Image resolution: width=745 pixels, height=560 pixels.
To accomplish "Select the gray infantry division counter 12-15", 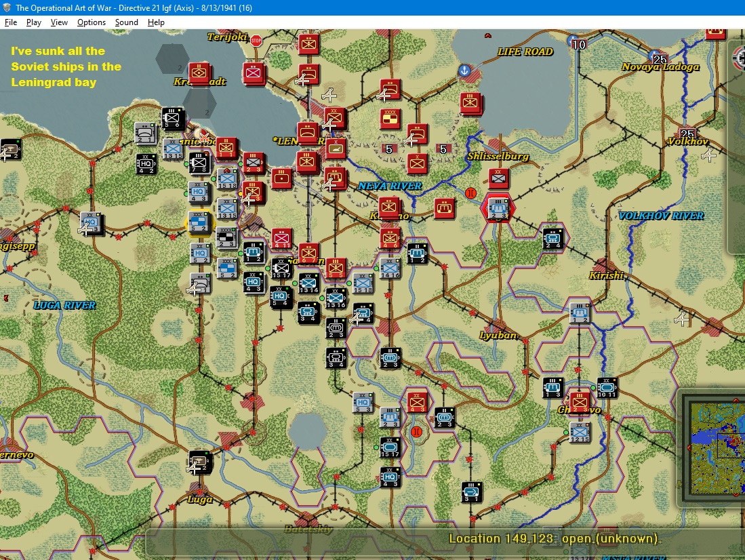I will 580,432.
